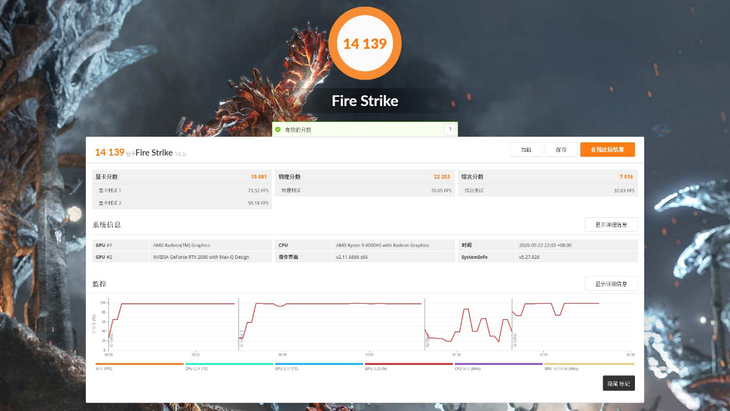Viewport: 730px width, 411px height.
Task: Show detailed info for the monitoring section
Action: tap(610, 284)
